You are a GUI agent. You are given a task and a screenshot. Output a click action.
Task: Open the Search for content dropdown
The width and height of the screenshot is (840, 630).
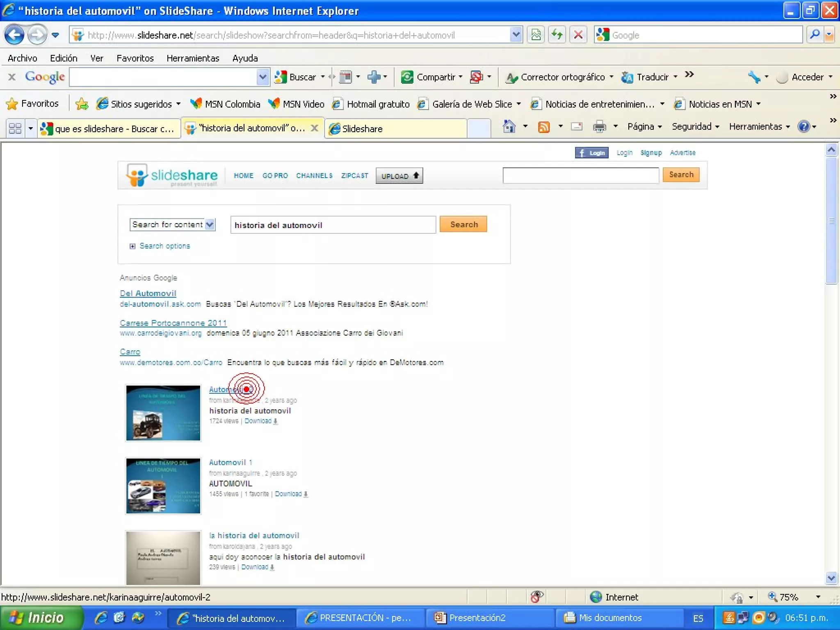point(210,224)
